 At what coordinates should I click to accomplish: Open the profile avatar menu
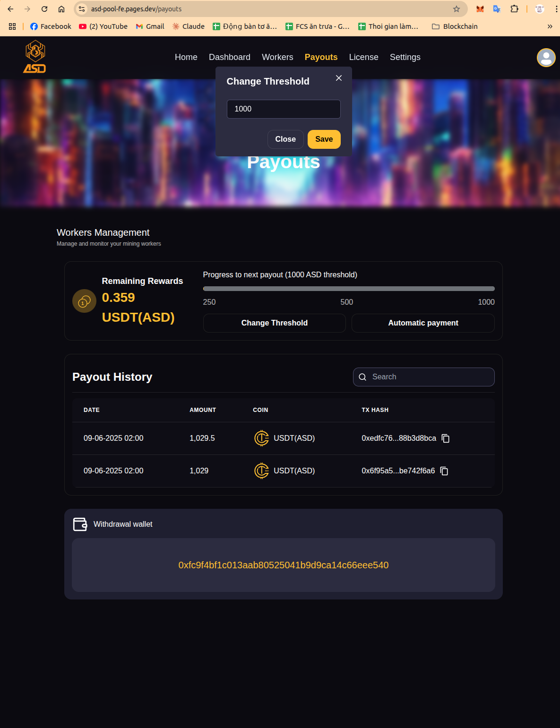[x=545, y=58]
